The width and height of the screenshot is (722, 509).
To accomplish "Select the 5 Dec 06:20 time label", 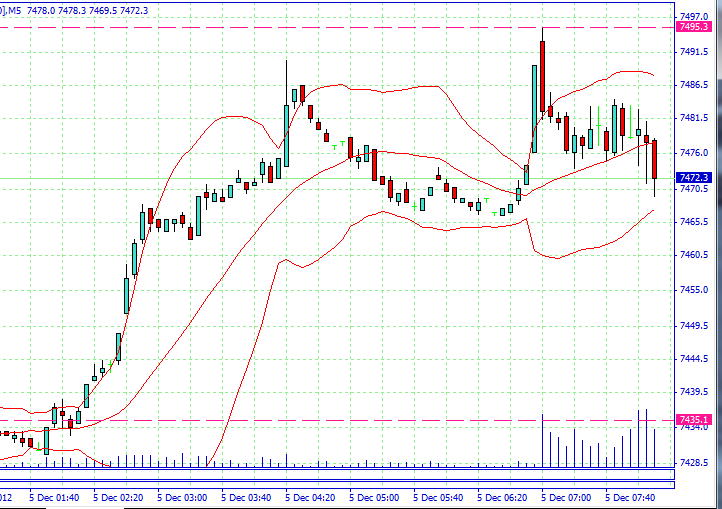I will (502, 498).
